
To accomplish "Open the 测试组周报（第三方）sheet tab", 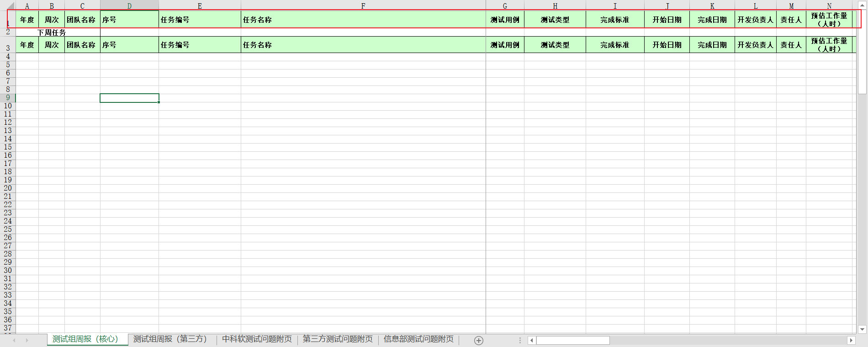I will 170,339.
